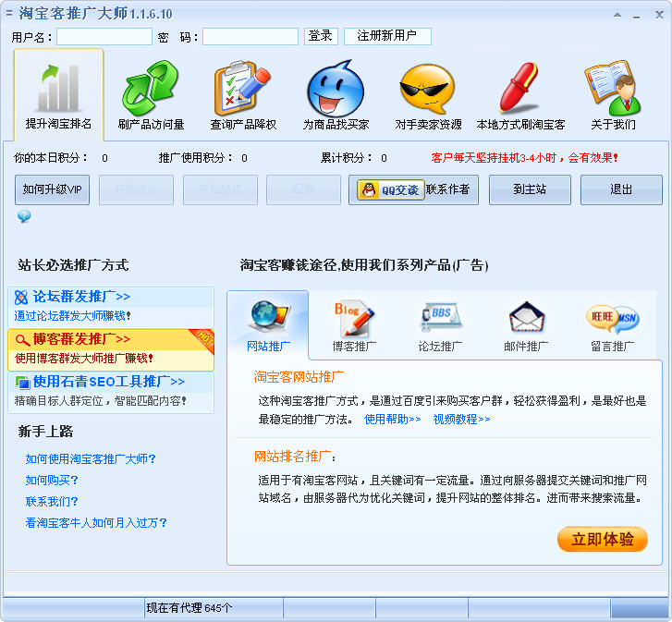Focus the 密码 input field
Screen dimensions: 672x622
click(250, 36)
